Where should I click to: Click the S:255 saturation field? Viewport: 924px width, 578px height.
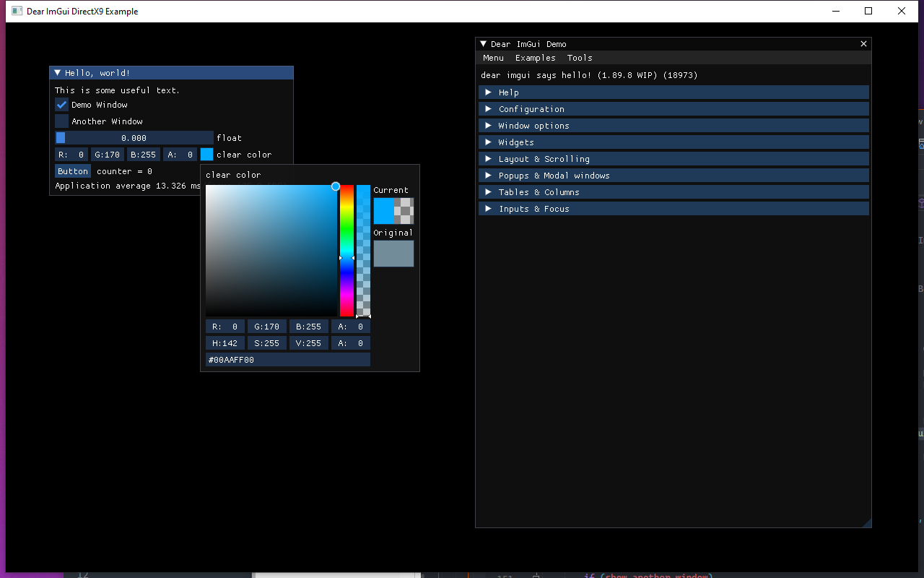click(x=267, y=343)
